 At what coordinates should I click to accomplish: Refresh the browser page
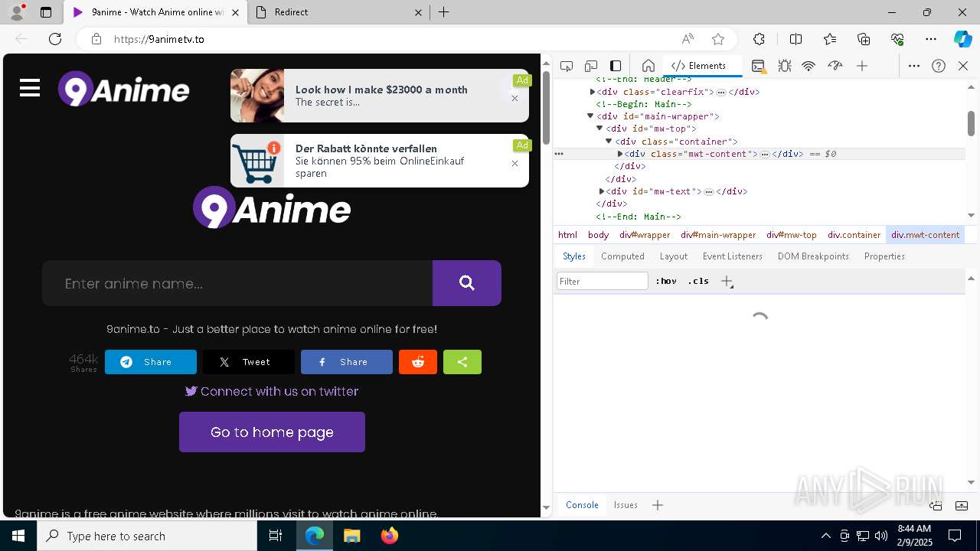click(x=55, y=39)
